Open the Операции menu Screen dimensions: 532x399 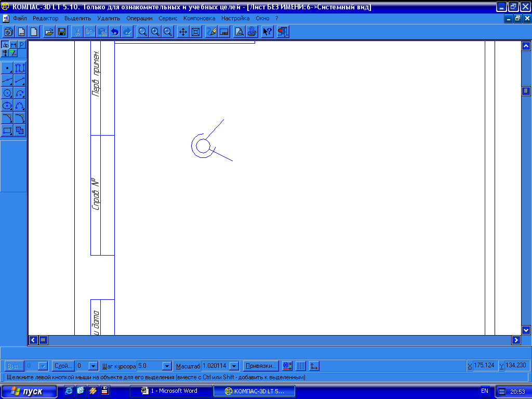[x=139, y=18]
